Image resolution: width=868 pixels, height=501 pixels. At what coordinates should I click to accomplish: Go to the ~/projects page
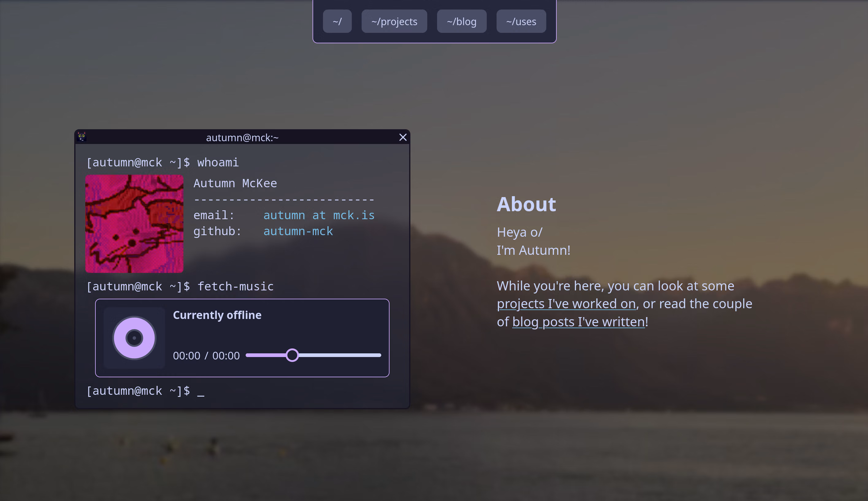394,21
